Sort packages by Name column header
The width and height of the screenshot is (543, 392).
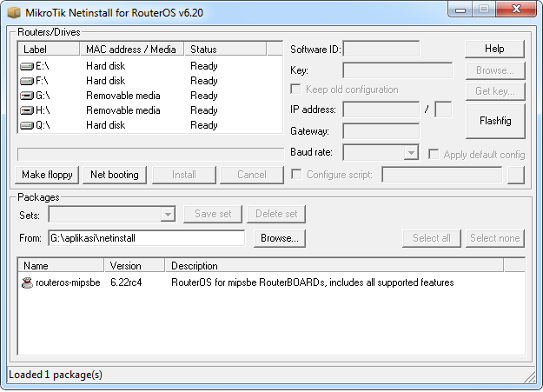(x=61, y=266)
